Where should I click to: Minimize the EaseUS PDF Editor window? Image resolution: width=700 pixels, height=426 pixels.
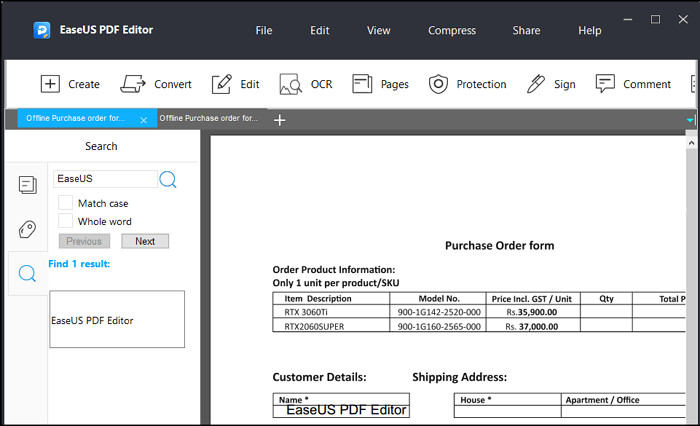click(628, 20)
